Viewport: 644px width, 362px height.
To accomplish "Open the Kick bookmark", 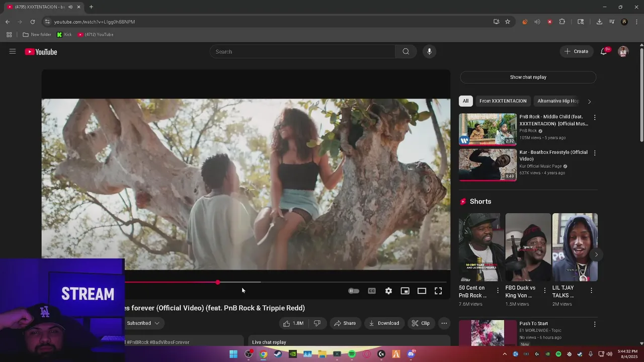I will tap(64, 35).
